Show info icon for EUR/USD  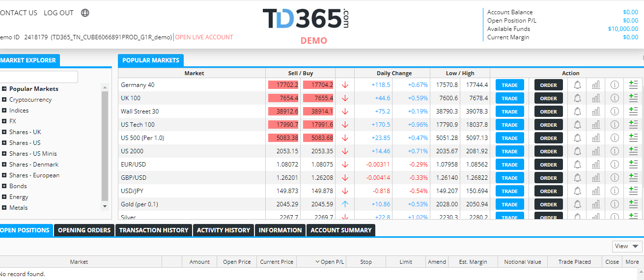pos(615,165)
